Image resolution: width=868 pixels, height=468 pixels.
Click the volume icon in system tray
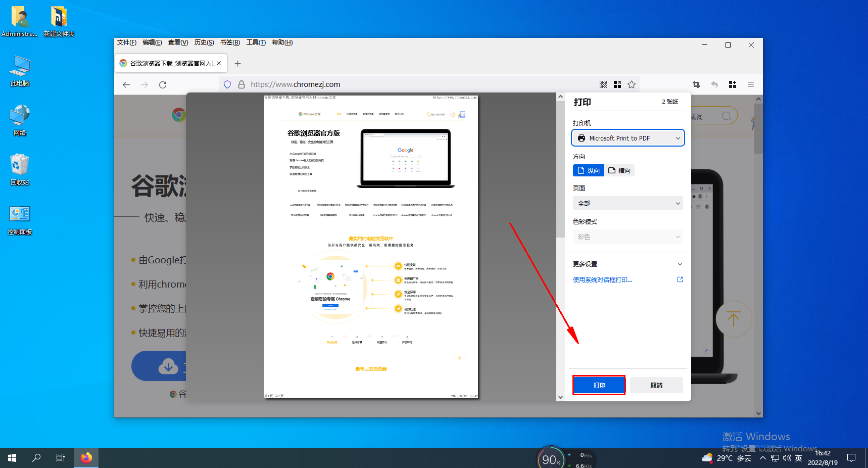pos(787,458)
